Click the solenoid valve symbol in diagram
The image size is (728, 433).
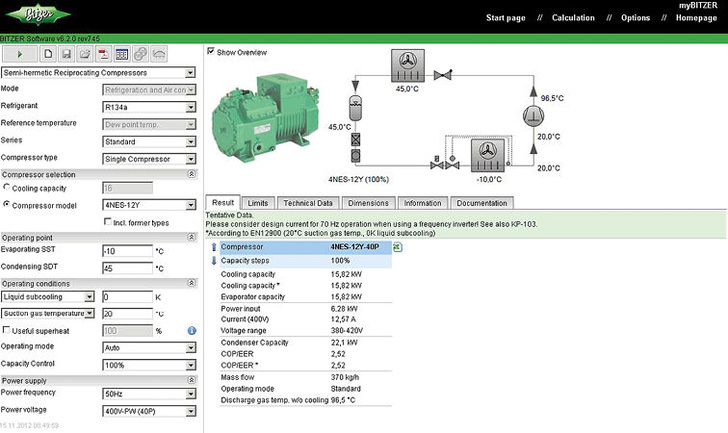pyautogui.click(x=437, y=162)
